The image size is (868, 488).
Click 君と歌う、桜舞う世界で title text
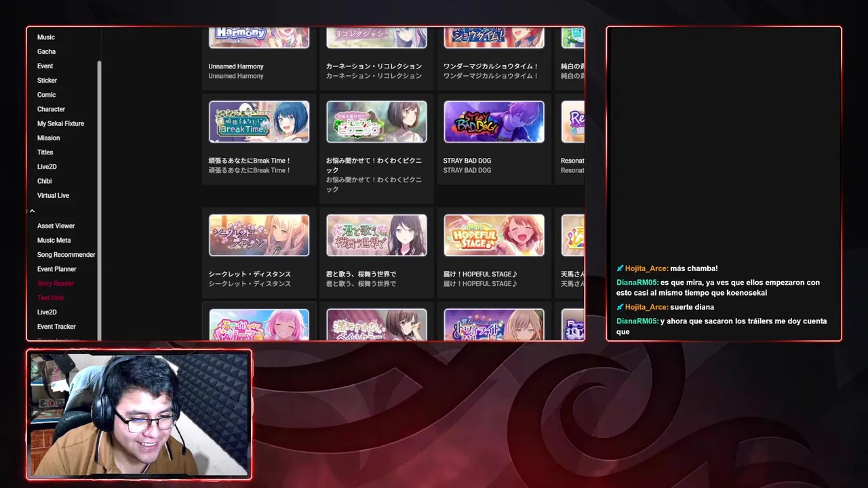(x=361, y=274)
